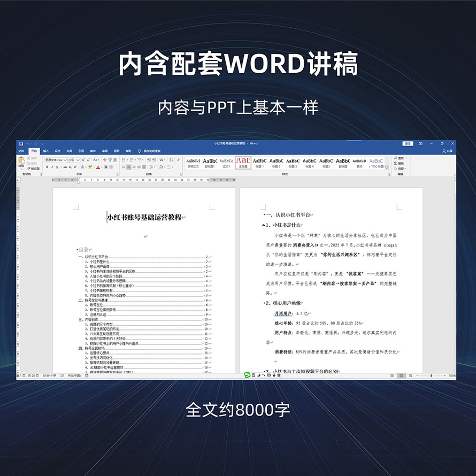Screen dimensions: 476x476
Task: Toggle Underline formatting
Action: 57,167
